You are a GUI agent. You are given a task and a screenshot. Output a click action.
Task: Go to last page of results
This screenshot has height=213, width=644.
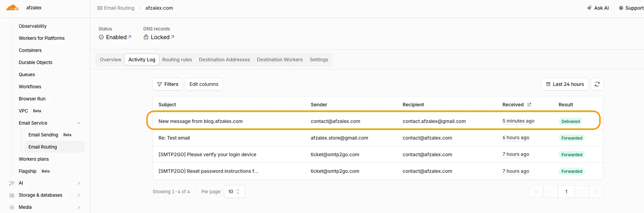pos(596,192)
